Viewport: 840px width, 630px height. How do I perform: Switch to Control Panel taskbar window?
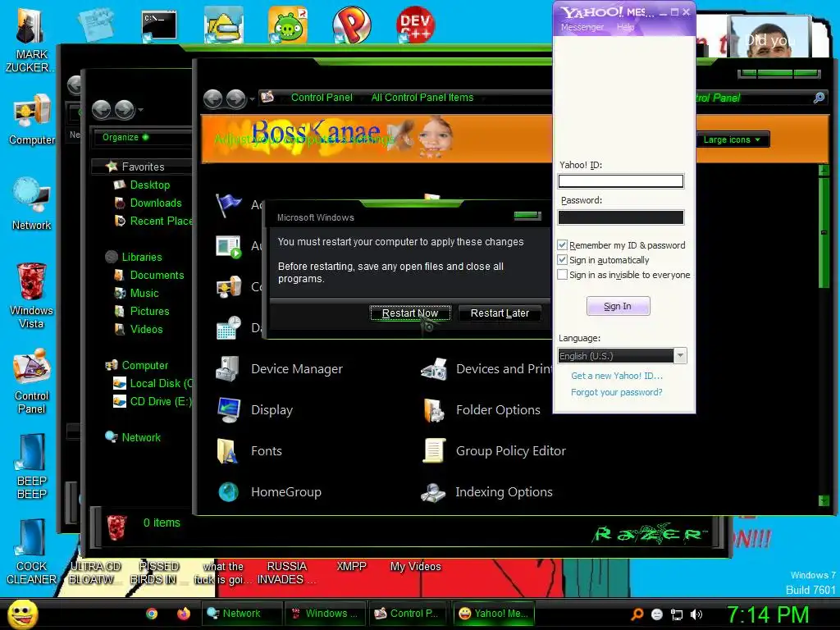click(x=409, y=614)
